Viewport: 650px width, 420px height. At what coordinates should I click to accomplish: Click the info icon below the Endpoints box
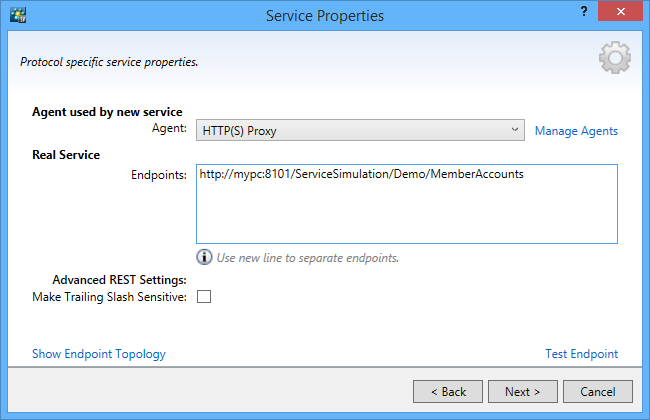(x=205, y=257)
